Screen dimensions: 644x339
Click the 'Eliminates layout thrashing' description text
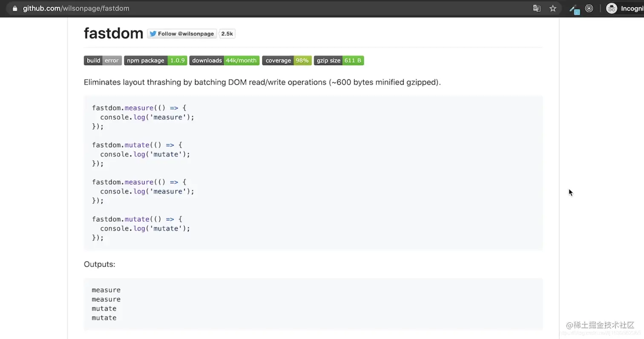[262, 82]
